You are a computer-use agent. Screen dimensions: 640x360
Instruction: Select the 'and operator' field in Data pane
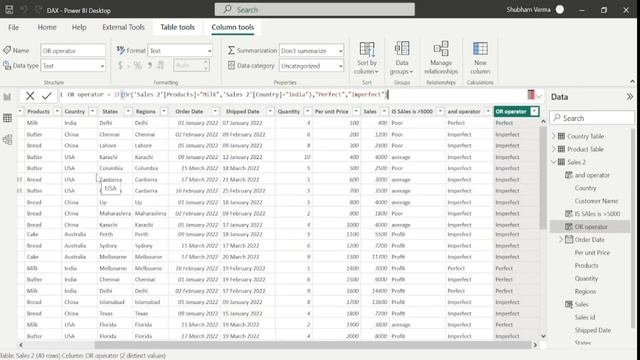pyautogui.click(x=592, y=175)
